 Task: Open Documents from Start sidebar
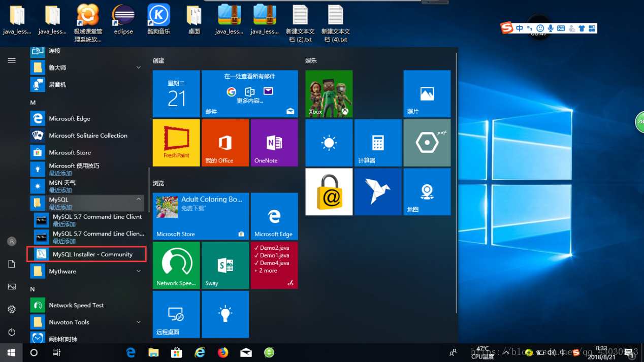click(12, 264)
